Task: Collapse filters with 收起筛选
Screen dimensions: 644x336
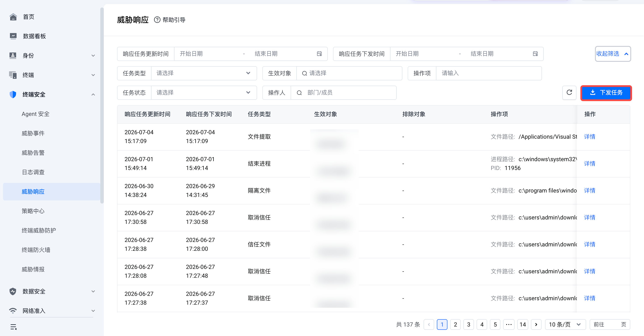Action: (613, 54)
